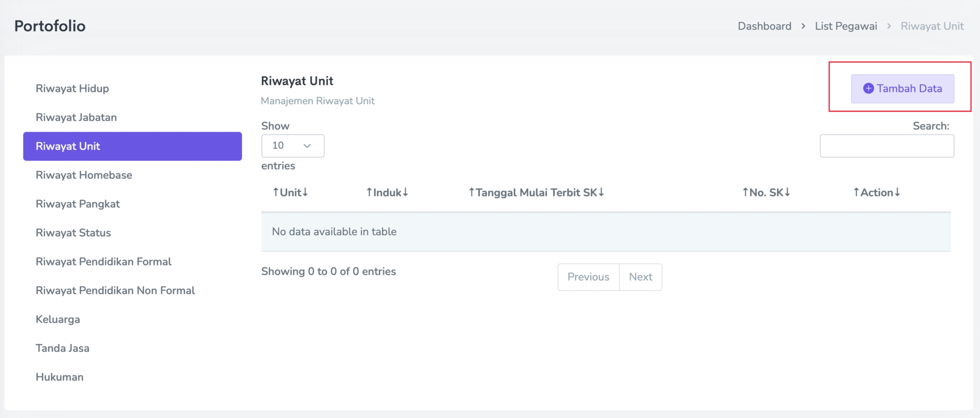Sort table by Unit column

291,193
